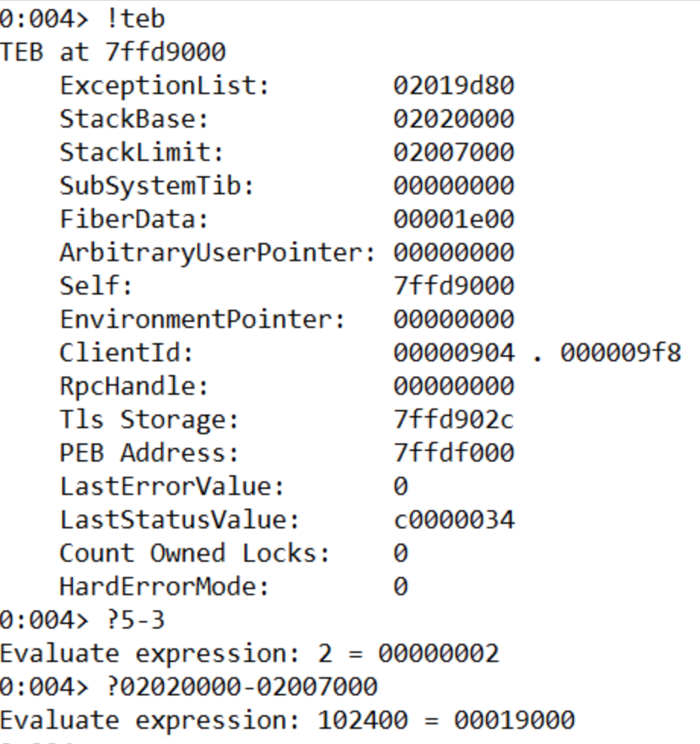Click the TEB at 7ffd9000 header line

[112, 52]
